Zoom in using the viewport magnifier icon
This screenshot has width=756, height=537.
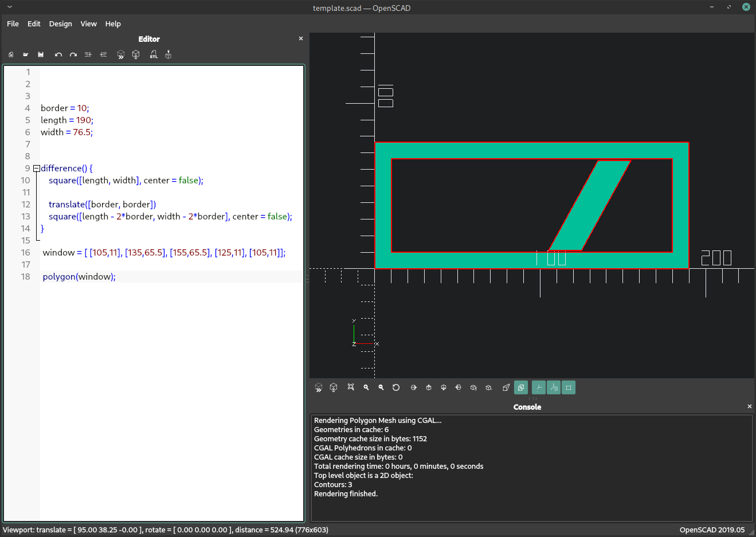pos(366,387)
